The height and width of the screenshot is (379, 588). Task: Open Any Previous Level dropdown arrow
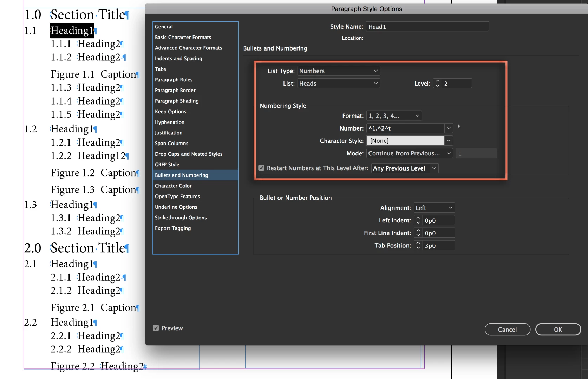(435, 168)
